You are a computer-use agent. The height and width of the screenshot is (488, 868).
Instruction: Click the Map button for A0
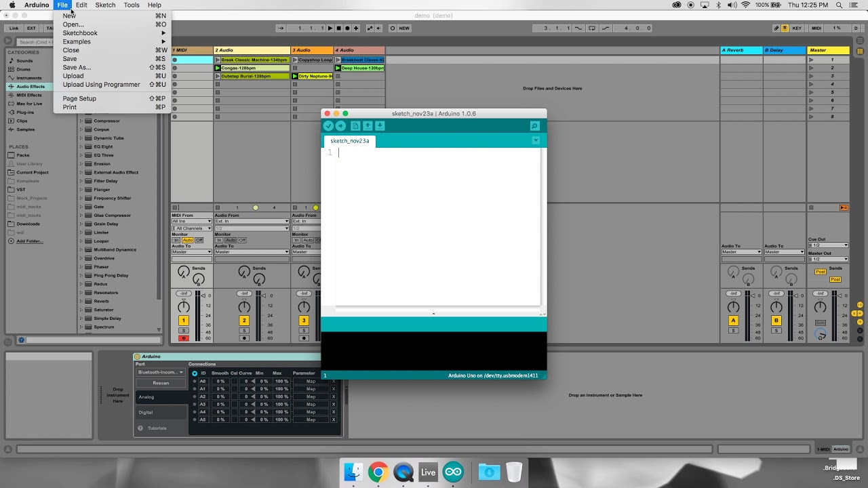(x=311, y=381)
